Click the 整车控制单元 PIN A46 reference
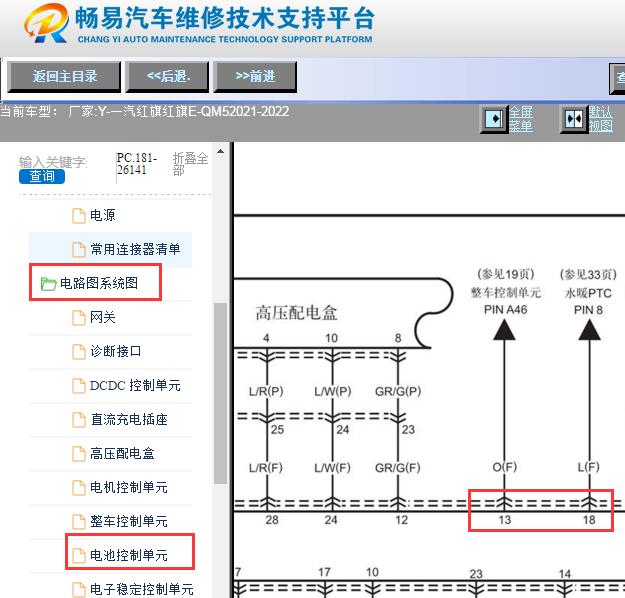The width and height of the screenshot is (625, 598). point(505,292)
